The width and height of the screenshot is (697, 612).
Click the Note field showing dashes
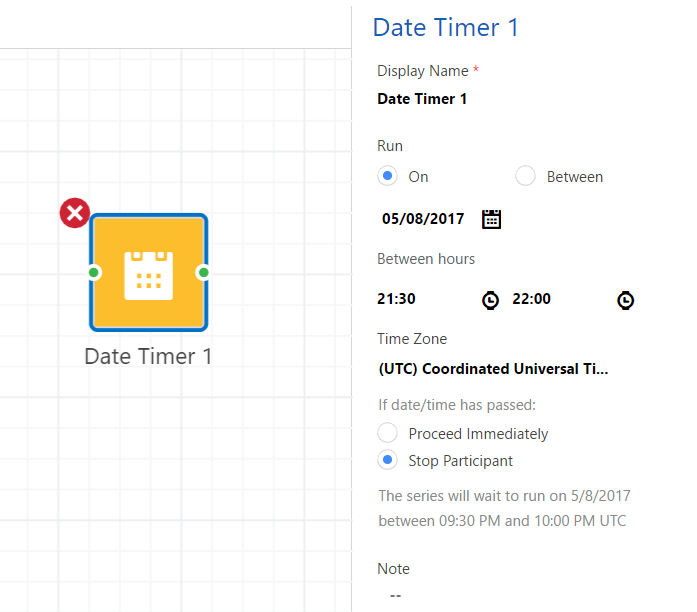click(x=396, y=595)
